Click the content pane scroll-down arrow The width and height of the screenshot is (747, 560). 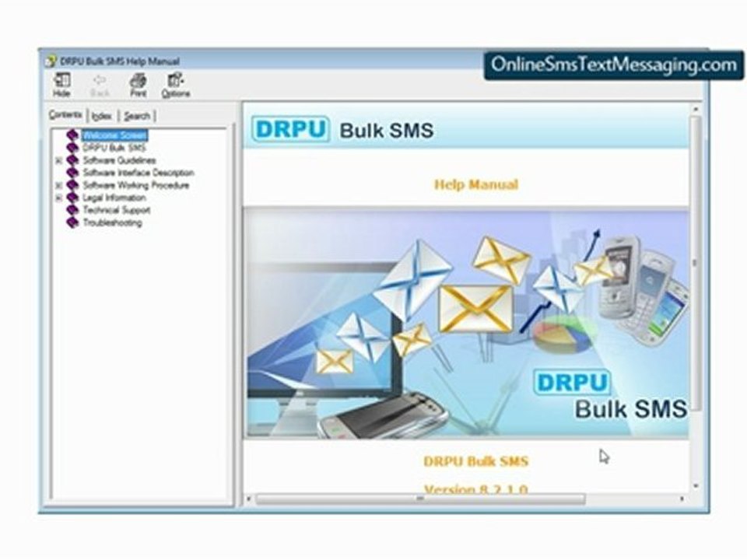tap(696, 485)
